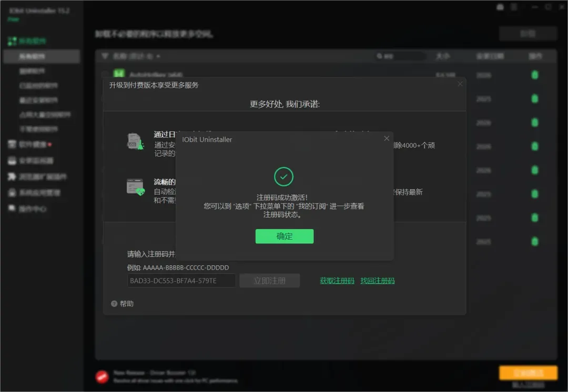Image resolution: width=568 pixels, height=392 pixels.
Task: Click the question mark help icon
Action: pos(114,304)
